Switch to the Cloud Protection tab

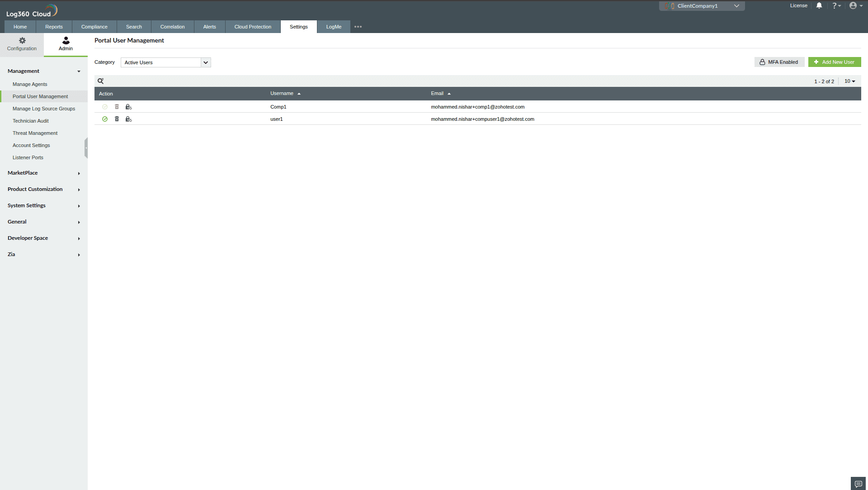click(252, 27)
